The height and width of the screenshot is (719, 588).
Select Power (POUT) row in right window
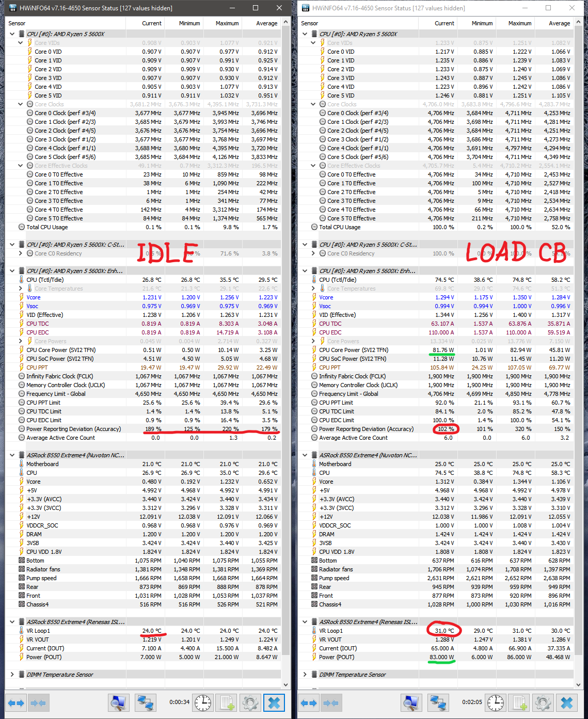click(436, 657)
